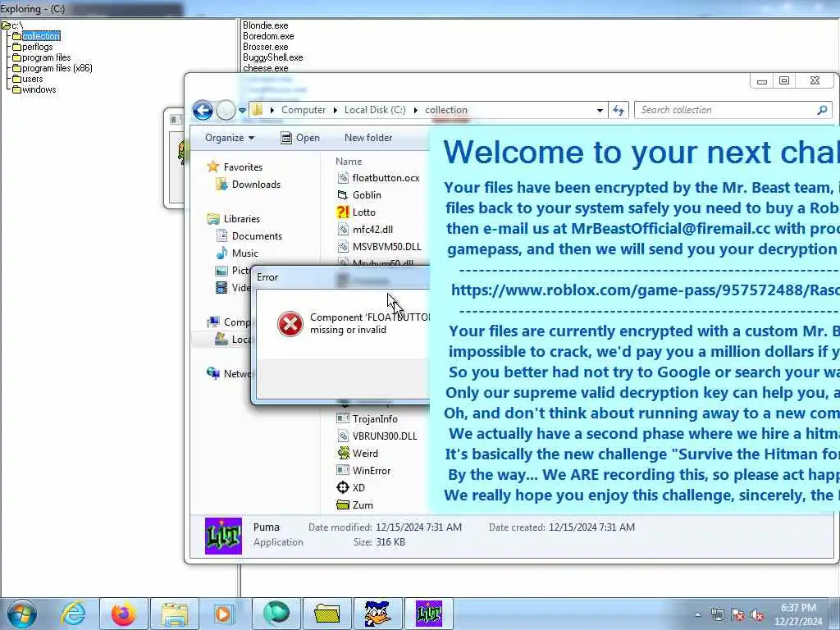Screen dimensions: 840x630
Task: Click the Puma LIT thumbnail in details pane
Action: 223,535
